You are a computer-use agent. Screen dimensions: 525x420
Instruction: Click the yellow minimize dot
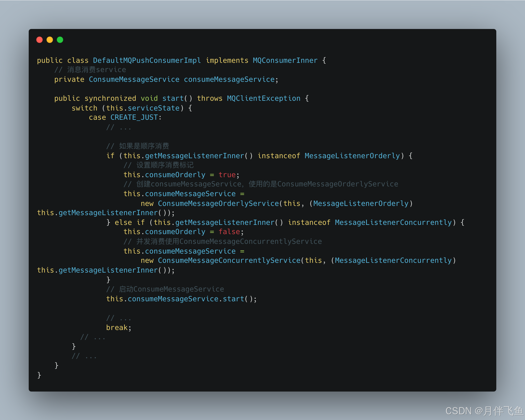click(50, 40)
